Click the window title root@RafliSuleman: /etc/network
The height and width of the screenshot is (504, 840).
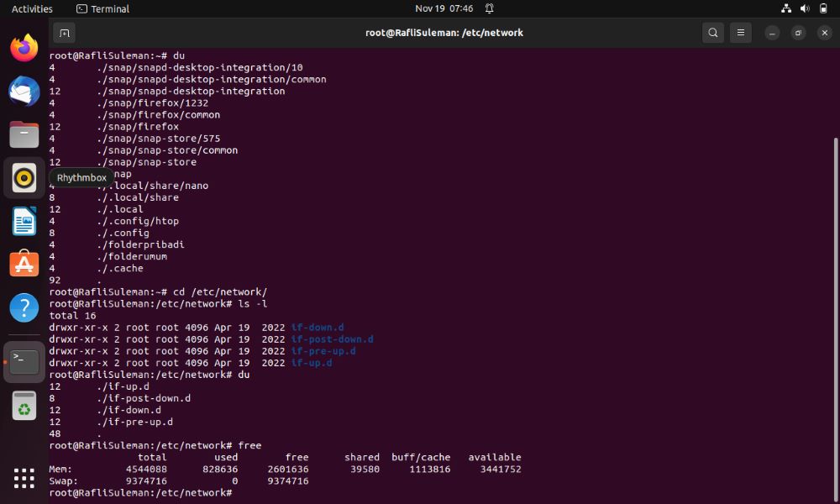[444, 33]
